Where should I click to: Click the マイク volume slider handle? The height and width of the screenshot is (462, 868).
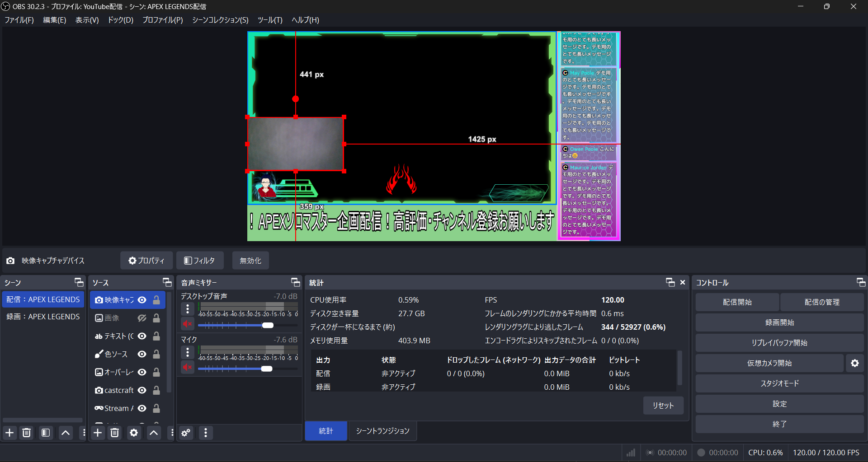[x=267, y=369]
